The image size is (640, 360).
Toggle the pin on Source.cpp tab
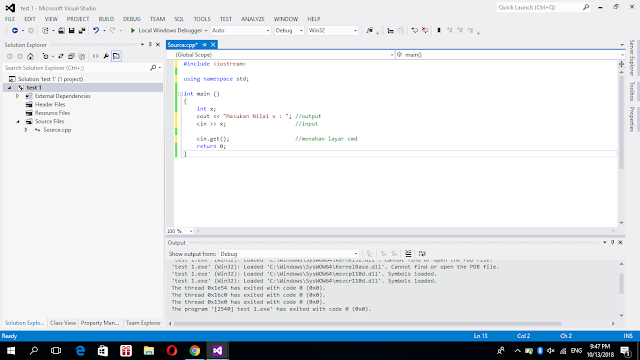coord(204,45)
